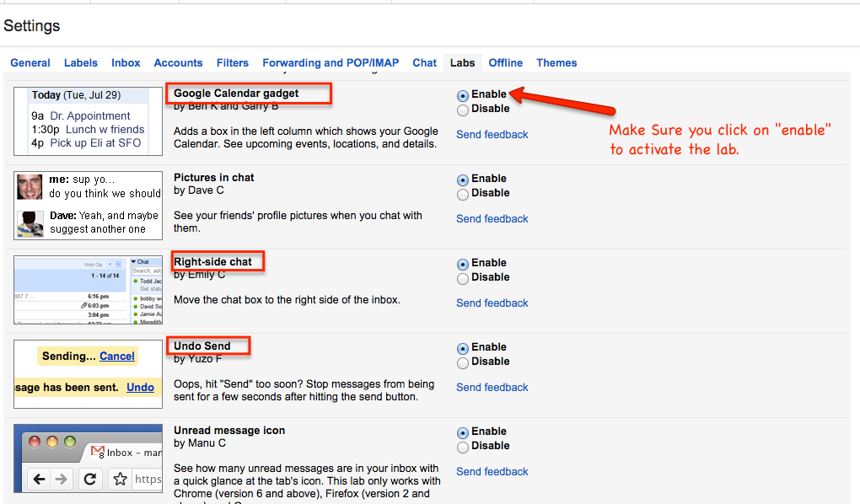Disable Pictures in chat lab

(463, 194)
